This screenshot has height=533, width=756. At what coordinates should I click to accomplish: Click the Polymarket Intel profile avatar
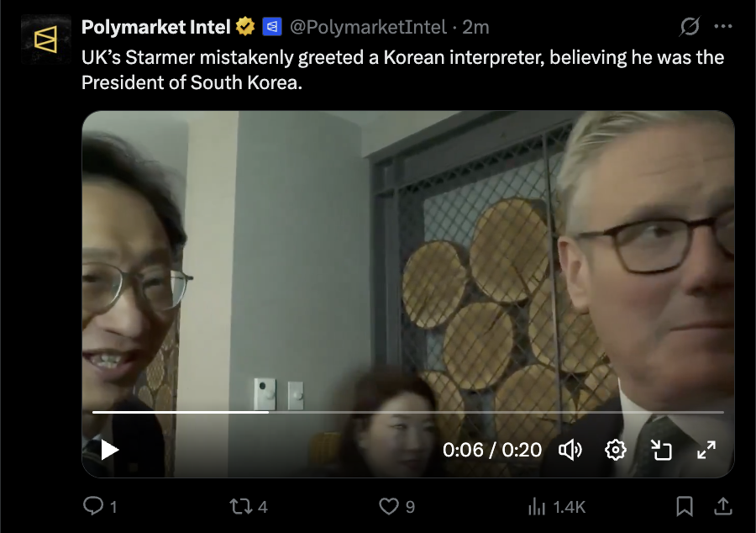pos(46,39)
